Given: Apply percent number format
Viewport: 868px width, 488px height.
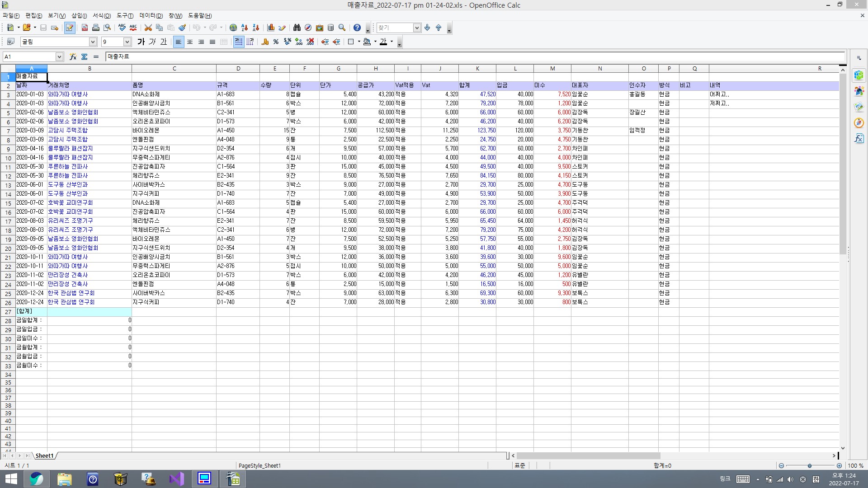Looking at the screenshot, I should pos(276,42).
